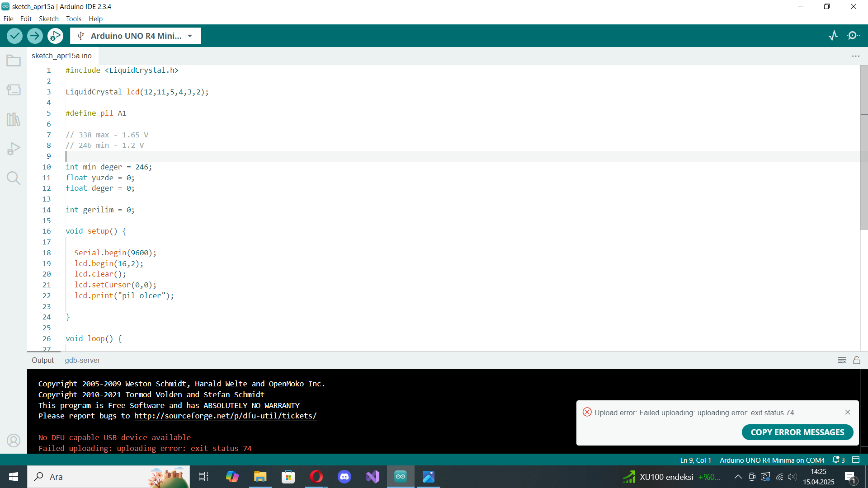Open the Serial Monitor
The image size is (868, 488).
pos(853,36)
